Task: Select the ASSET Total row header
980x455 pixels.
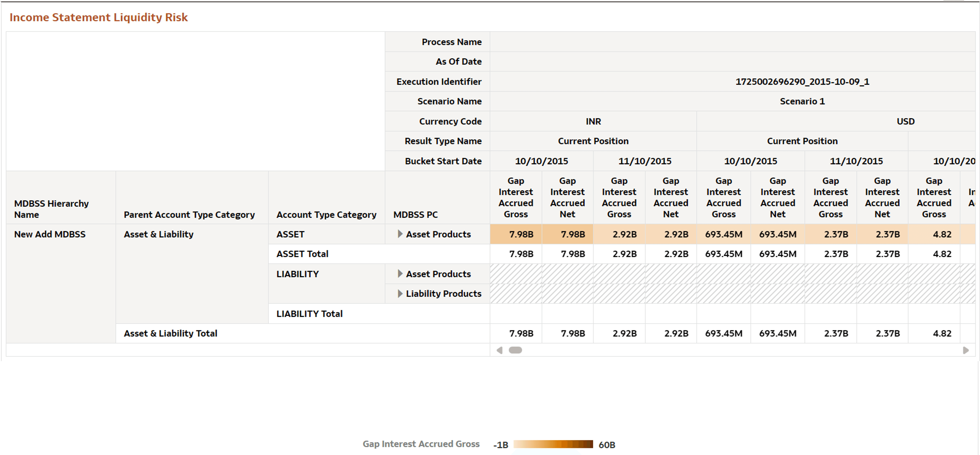Action: (302, 253)
